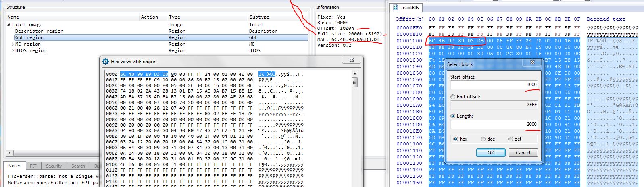Screen dimensions: 644x187
Task: Click the Hex view dialog scrollbar thumb
Action: pos(355,83)
